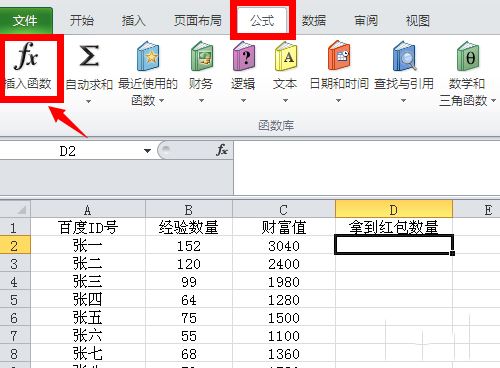Switch to the Data (数据) tab
Screen dimensions: 500x368
(314, 21)
